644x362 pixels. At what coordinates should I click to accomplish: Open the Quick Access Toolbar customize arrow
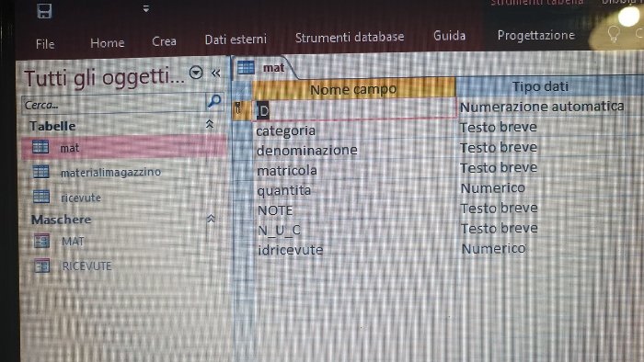click(x=145, y=8)
